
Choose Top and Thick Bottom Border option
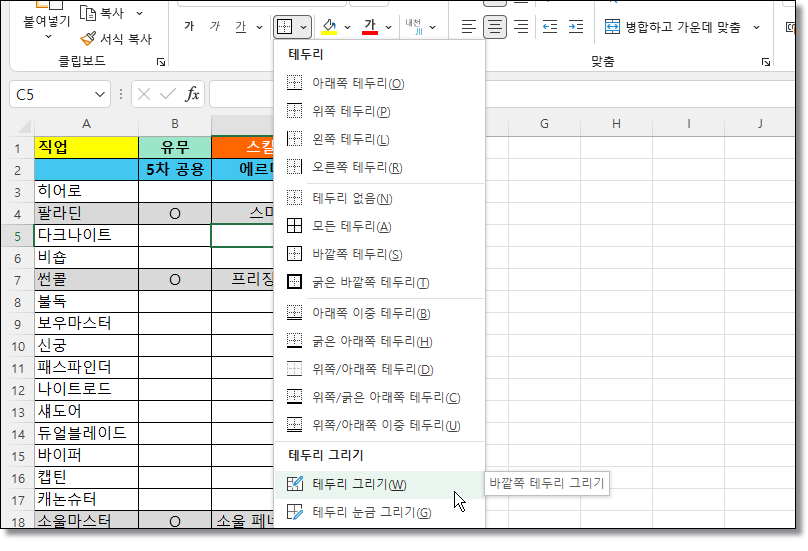380,397
